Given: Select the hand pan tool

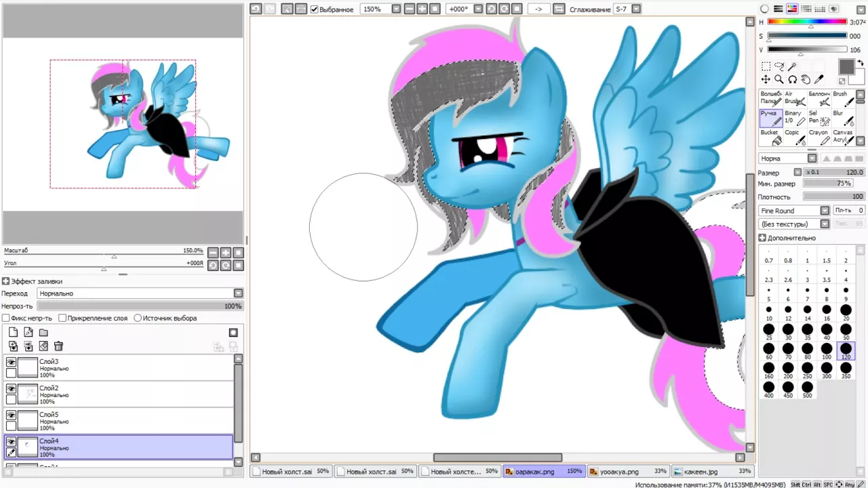Looking at the screenshot, I should pos(806,79).
